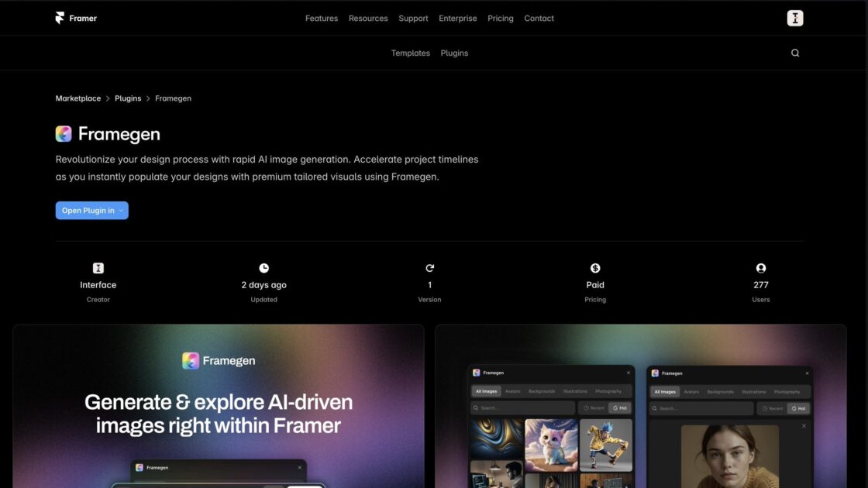Go to Marketplace breadcrumb
This screenshot has width=868, height=488.
point(78,98)
